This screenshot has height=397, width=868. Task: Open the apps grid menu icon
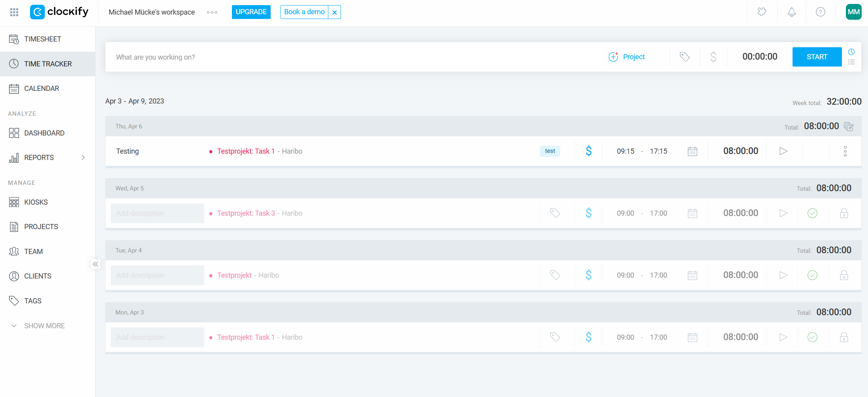pos(14,12)
